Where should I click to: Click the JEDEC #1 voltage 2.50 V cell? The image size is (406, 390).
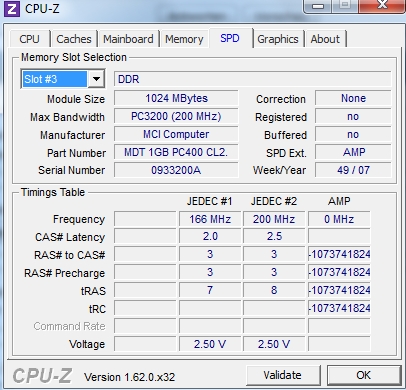210,344
